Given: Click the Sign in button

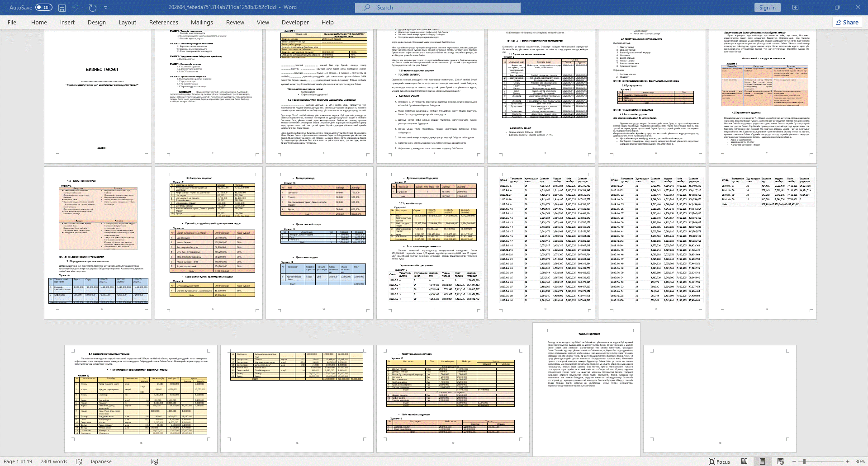Looking at the screenshot, I should coord(767,7).
